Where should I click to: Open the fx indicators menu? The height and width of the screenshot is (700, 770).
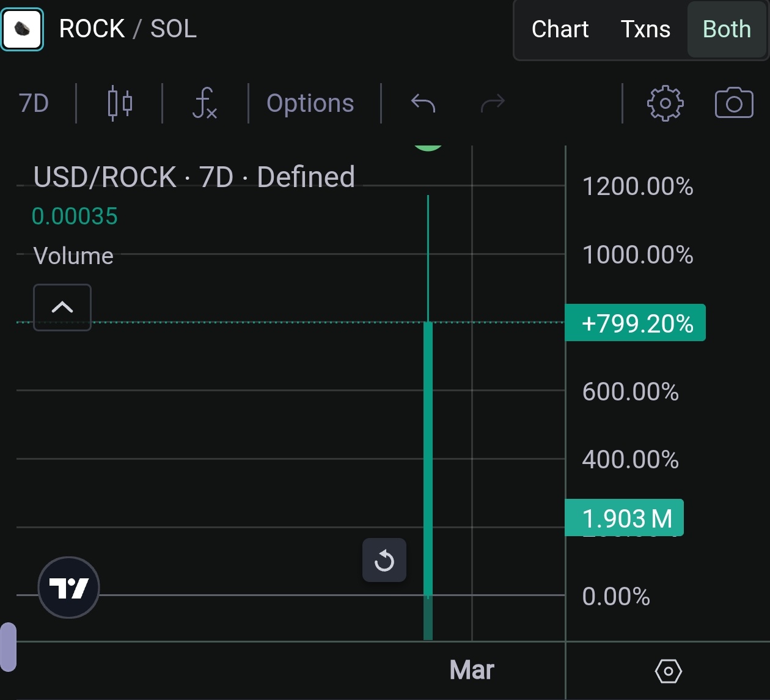coord(205,103)
